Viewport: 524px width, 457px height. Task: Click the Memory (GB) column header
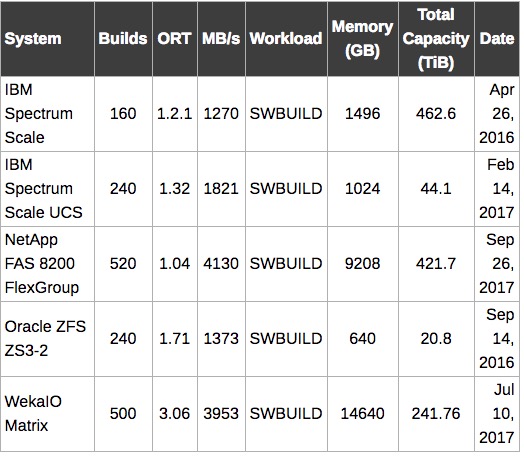point(363,39)
